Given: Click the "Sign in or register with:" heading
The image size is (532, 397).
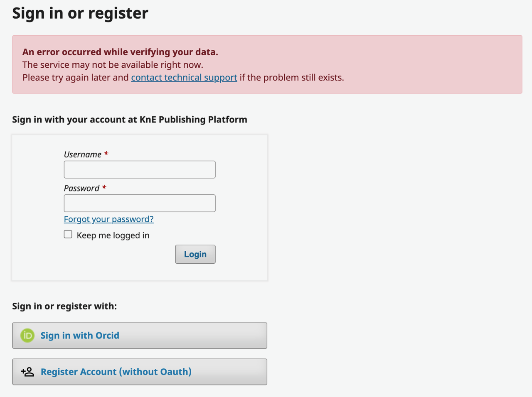Looking at the screenshot, I should coord(64,306).
